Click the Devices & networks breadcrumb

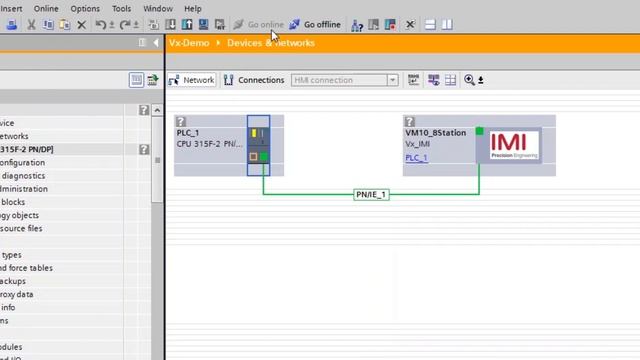(x=271, y=43)
